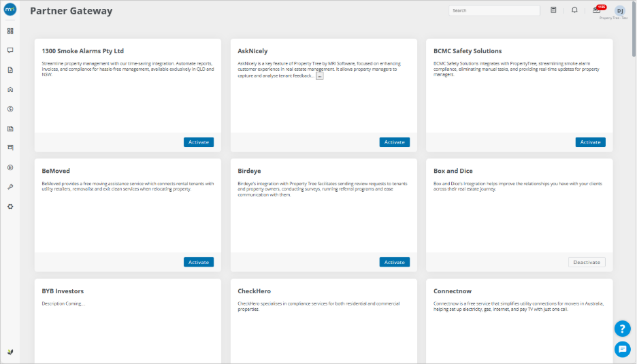Screen dimensions: 637x364
Task: Click the Birdeye card title
Action: click(249, 171)
